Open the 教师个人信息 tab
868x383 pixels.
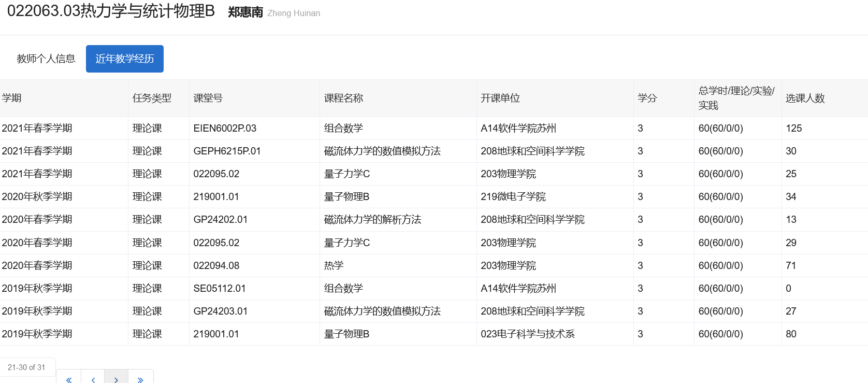pos(46,59)
